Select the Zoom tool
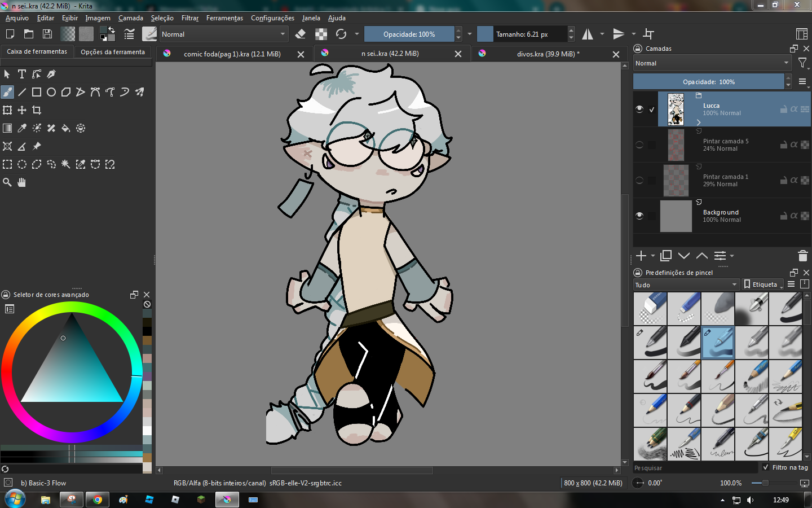812x508 pixels. click(x=7, y=182)
